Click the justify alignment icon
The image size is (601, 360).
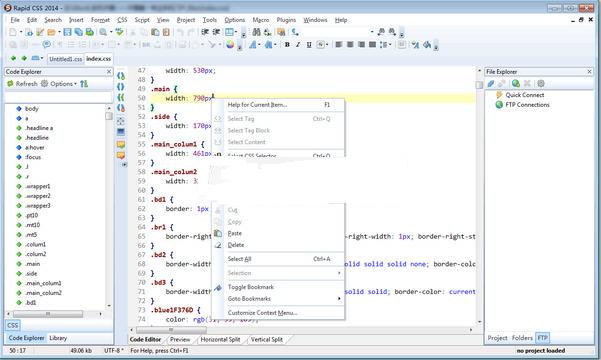tap(372, 45)
